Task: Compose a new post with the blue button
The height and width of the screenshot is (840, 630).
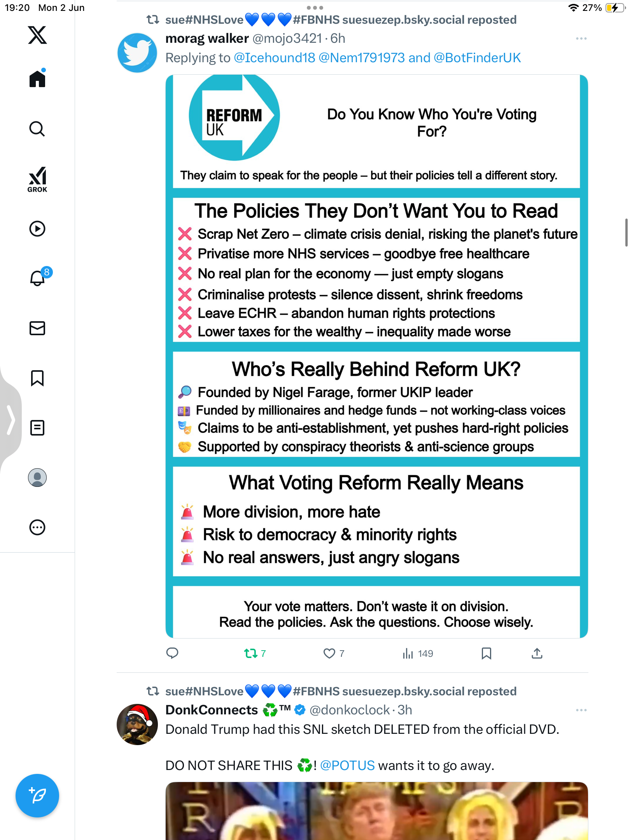Action: pos(37,796)
